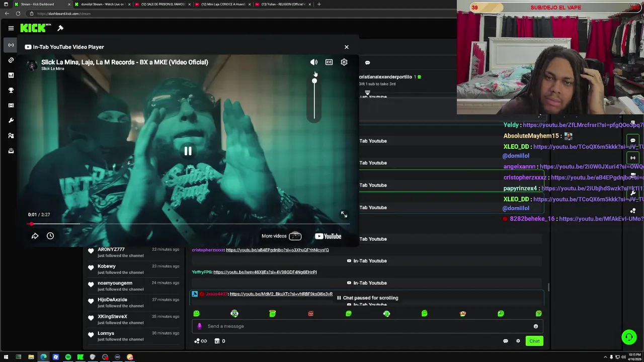Viewport: 644px width, 362px height.
Task: Click More videos in the player
Action: [x=281, y=236]
